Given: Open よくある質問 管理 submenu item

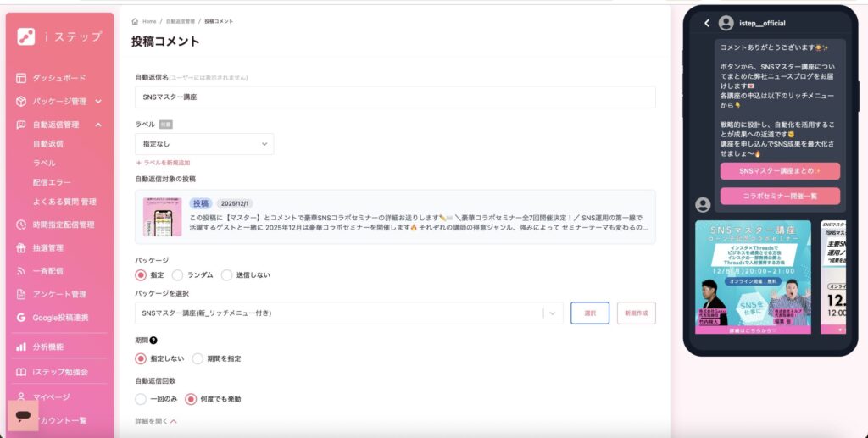Looking at the screenshot, I should coord(64,202).
